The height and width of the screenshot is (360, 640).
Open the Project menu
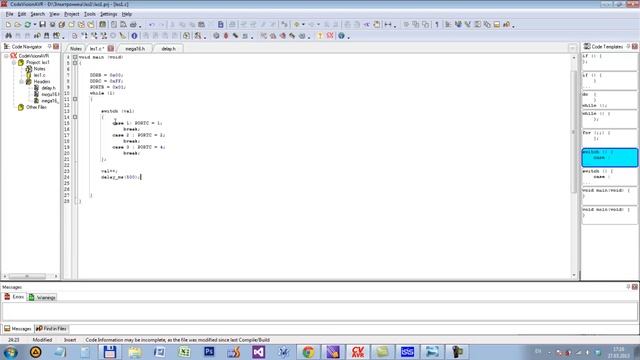point(71,14)
